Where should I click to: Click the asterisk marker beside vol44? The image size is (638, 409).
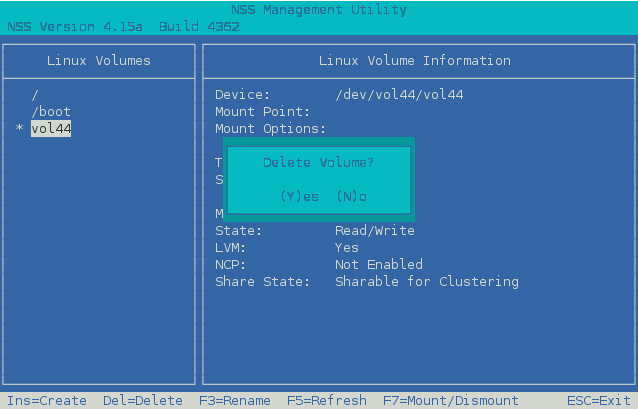click(19, 129)
